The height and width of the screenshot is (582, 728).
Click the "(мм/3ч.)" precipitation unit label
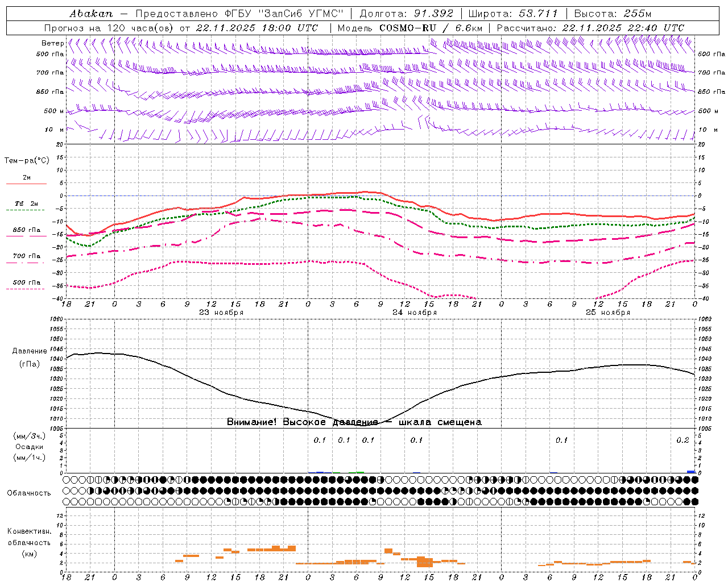point(30,436)
